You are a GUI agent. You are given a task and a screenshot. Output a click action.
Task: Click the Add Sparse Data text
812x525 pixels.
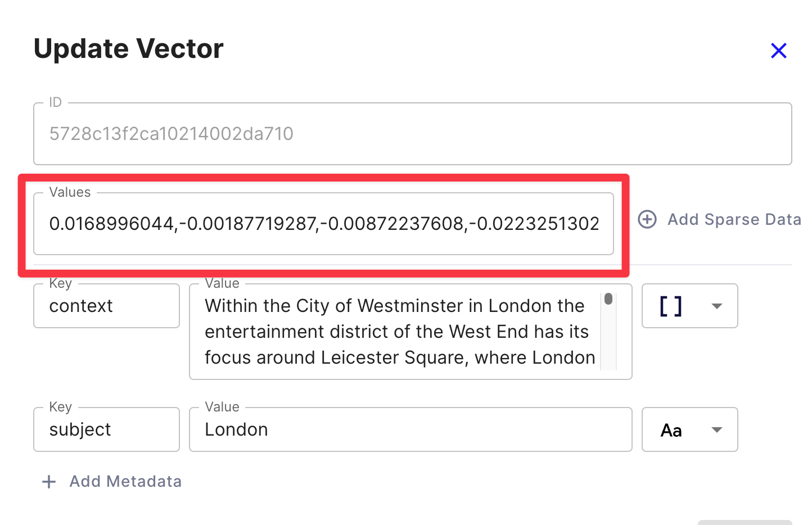734,219
